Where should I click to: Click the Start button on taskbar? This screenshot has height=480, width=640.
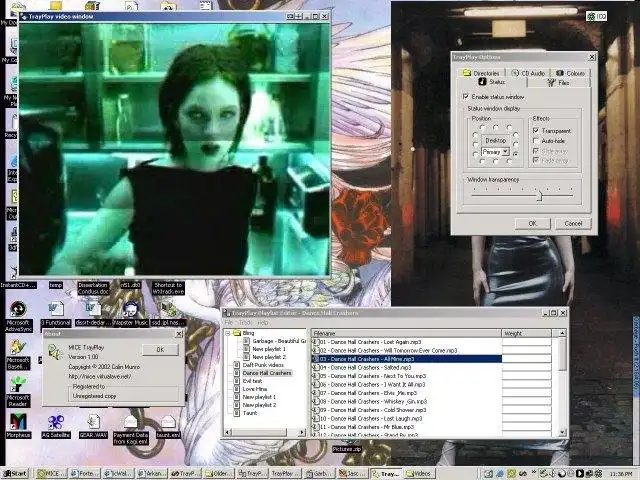pos(15,473)
